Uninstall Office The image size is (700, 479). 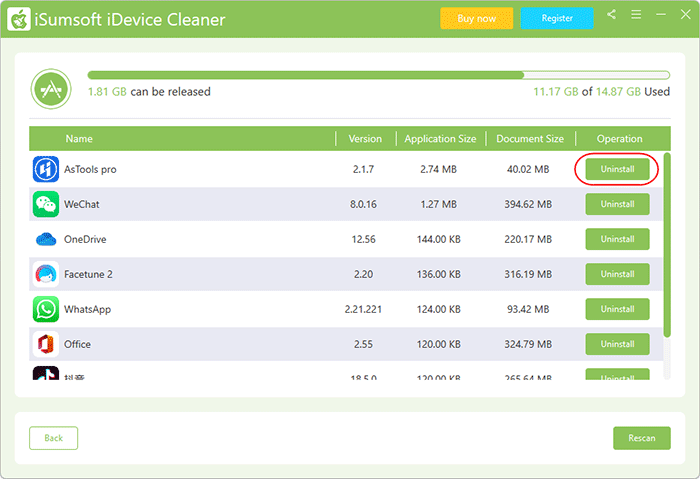[x=617, y=344]
